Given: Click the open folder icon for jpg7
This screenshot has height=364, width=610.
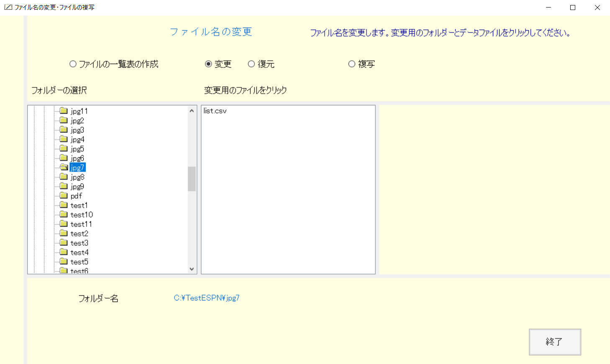Looking at the screenshot, I should (64, 167).
